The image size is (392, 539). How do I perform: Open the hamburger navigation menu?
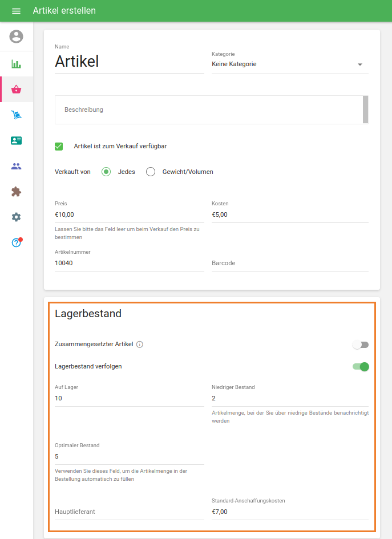[x=16, y=11]
